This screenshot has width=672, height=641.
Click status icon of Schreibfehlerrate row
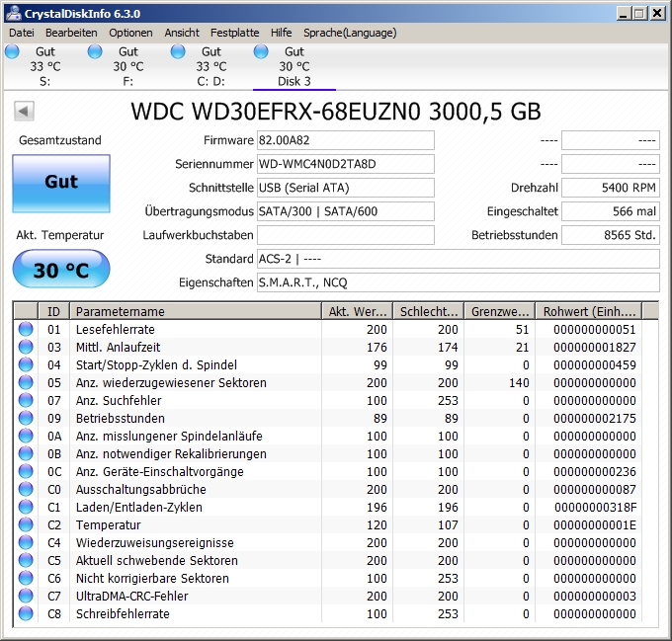pos(26,613)
